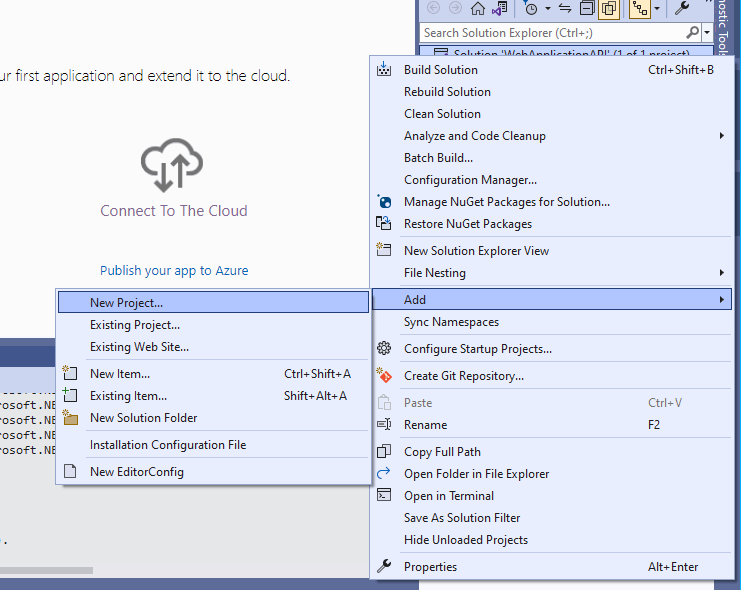Image resolution: width=741 pixels, height=590 pixels.
Task: Open the Diagnostic Tools side tab
Action: 722,27
